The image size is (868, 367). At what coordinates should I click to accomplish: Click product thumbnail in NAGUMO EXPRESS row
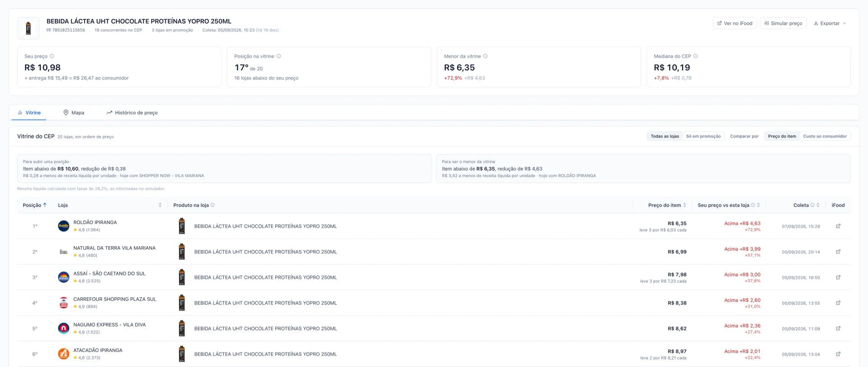click(182, 329)
